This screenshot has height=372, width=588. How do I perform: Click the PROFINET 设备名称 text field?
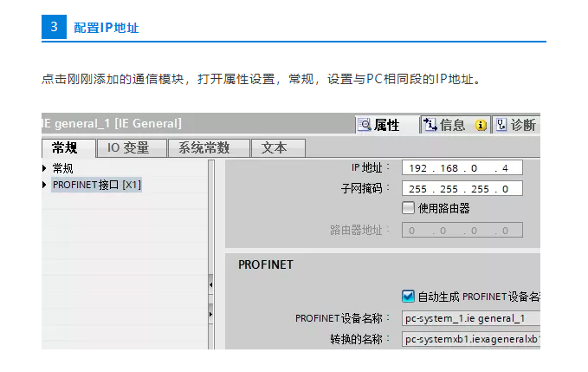coord(469,318)
